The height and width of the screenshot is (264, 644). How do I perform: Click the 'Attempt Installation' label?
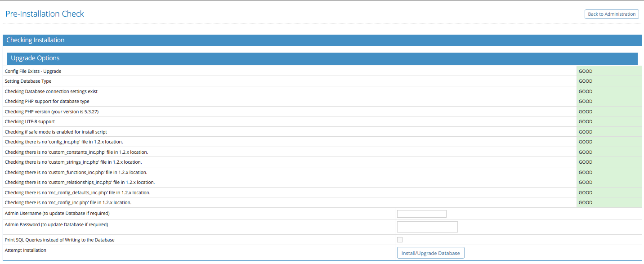25,250
